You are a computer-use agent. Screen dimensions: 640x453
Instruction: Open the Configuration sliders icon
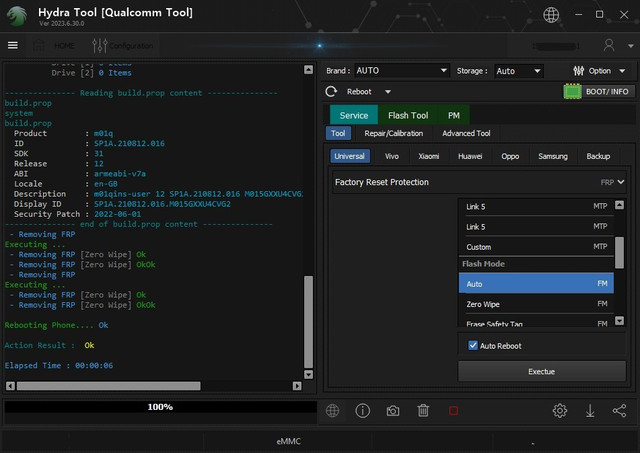(x=100, y=45)
